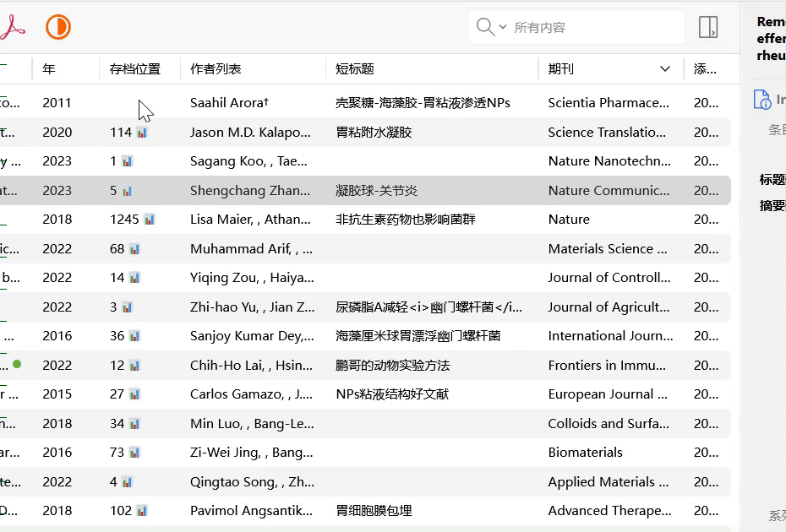The image size is (786, 532).
Task: Click the red PDF toolbar icon
Action: coord(12,28)
